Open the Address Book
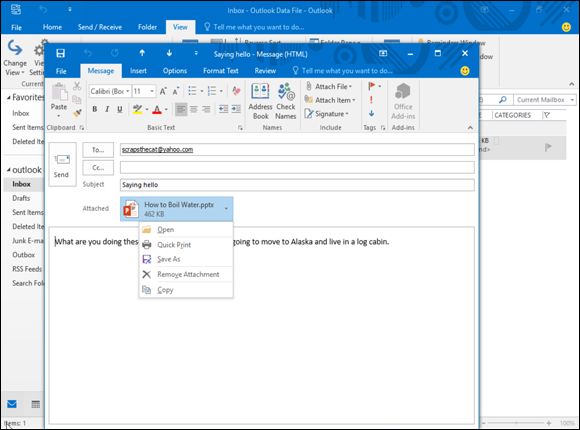The width and height of the screenshot is (580, 430). point(260,101)
